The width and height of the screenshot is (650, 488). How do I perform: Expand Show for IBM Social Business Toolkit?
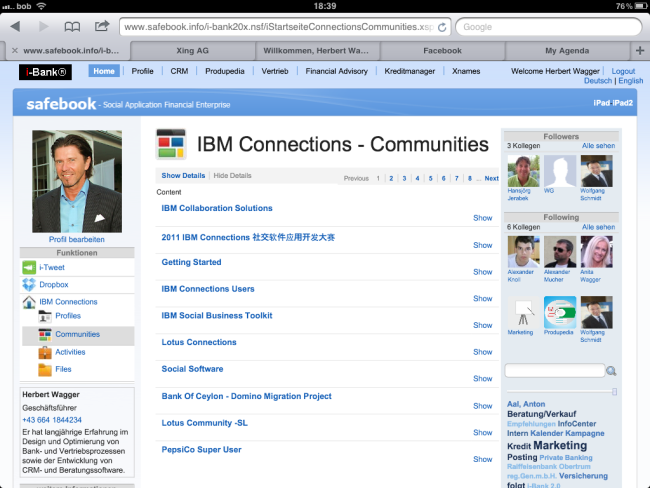tap(483, 325)
